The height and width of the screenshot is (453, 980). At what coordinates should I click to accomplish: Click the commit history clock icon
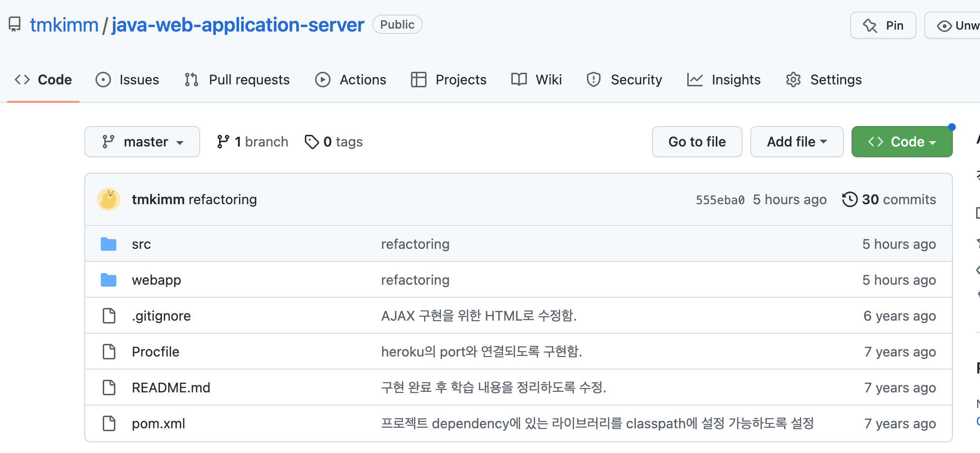[x=850, y=199]
